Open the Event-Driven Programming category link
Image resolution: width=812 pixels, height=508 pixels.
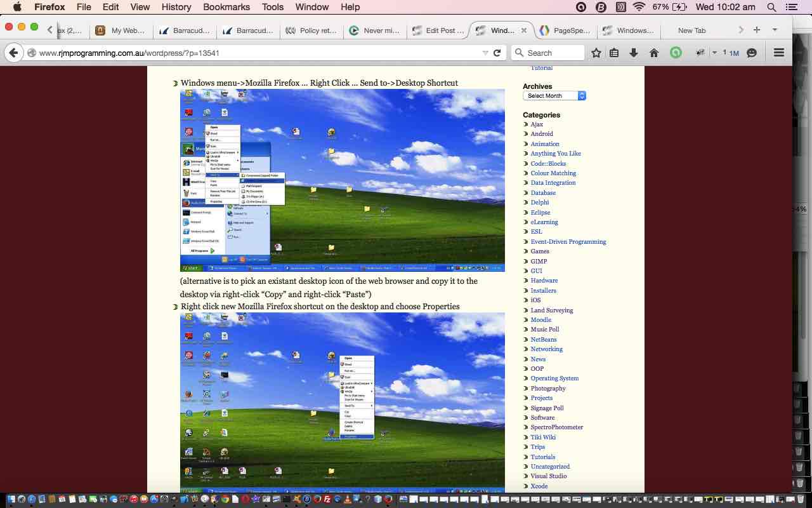568,241
